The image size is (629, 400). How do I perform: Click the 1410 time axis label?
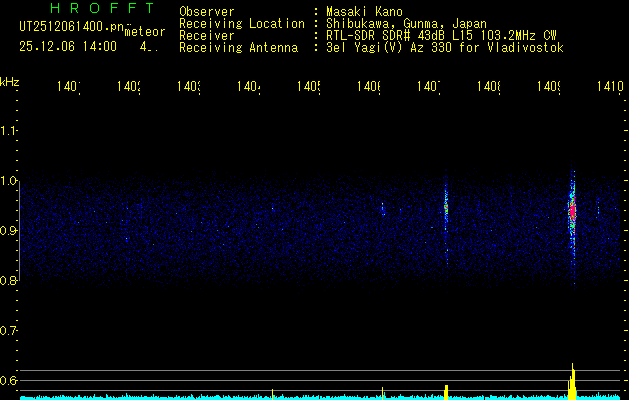[608, 88]
